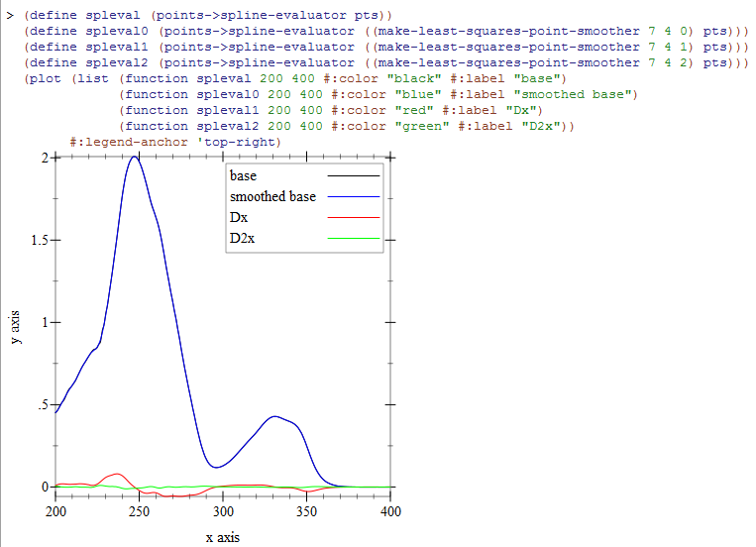Place cursor on 'define spleval0' code line
The width and height of the screenshot is (756, 547).
tap(385, 32)
